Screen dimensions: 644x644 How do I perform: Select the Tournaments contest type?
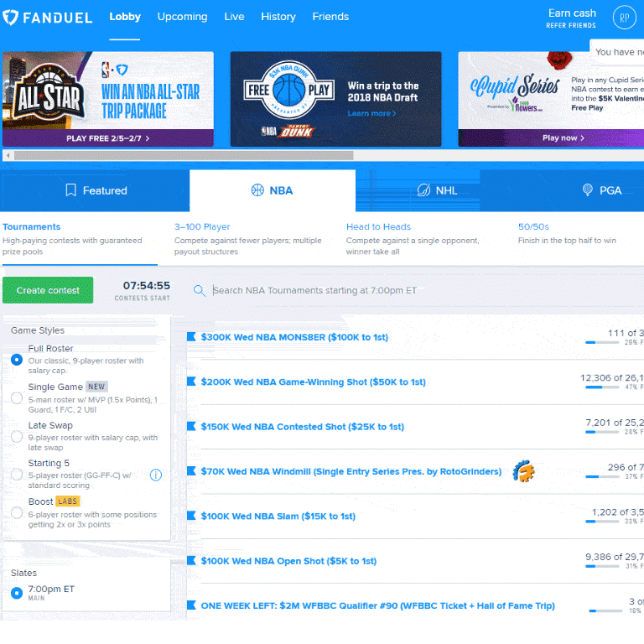click(x=80, y=239)
